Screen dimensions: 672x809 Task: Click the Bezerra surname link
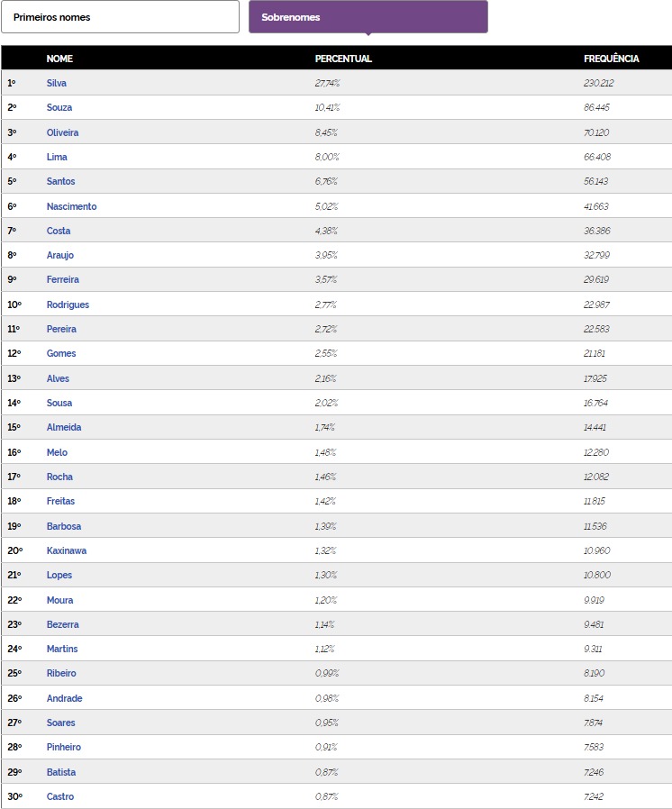pos(63,624)
